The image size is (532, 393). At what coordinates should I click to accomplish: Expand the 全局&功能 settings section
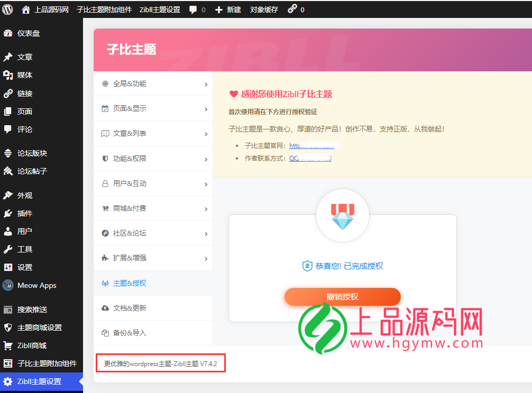(x=153, y=83)
